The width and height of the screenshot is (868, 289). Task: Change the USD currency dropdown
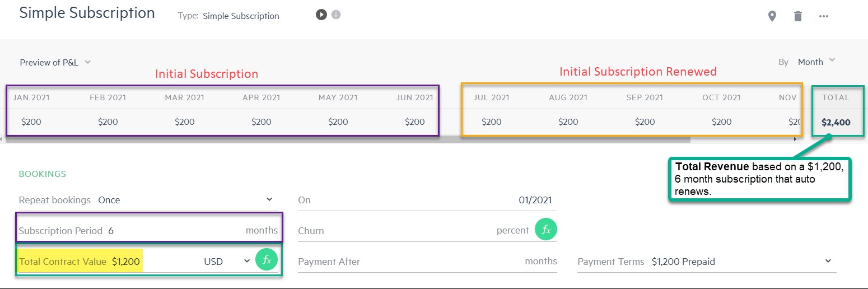(x=227, y=261)
